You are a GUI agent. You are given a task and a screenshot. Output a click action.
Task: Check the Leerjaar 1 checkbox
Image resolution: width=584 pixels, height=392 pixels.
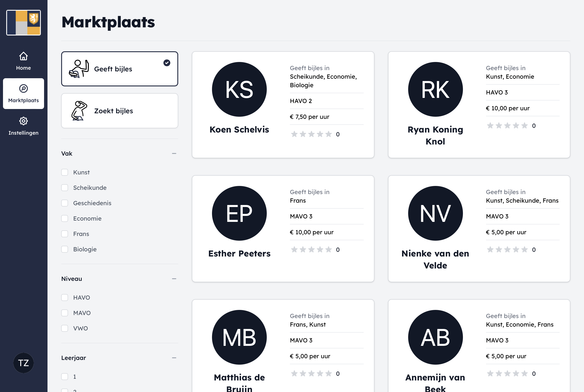[x=65, y=376]
